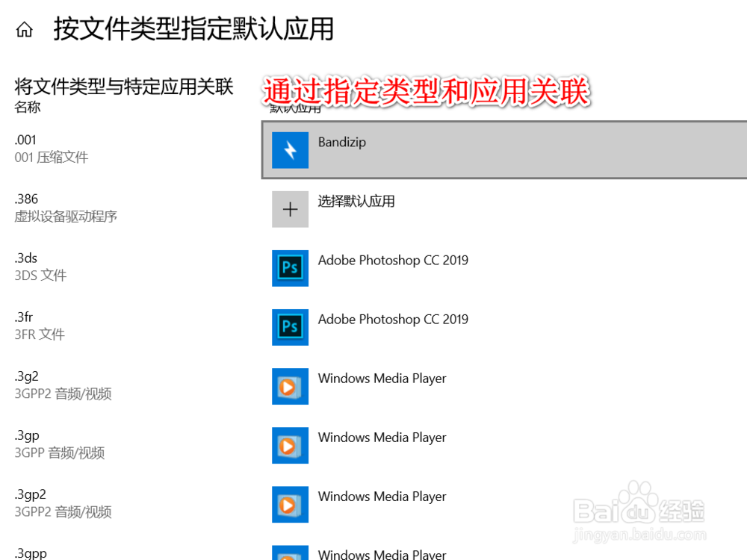Change the default app for .001 files
The image size is (747, 560).
448,150
